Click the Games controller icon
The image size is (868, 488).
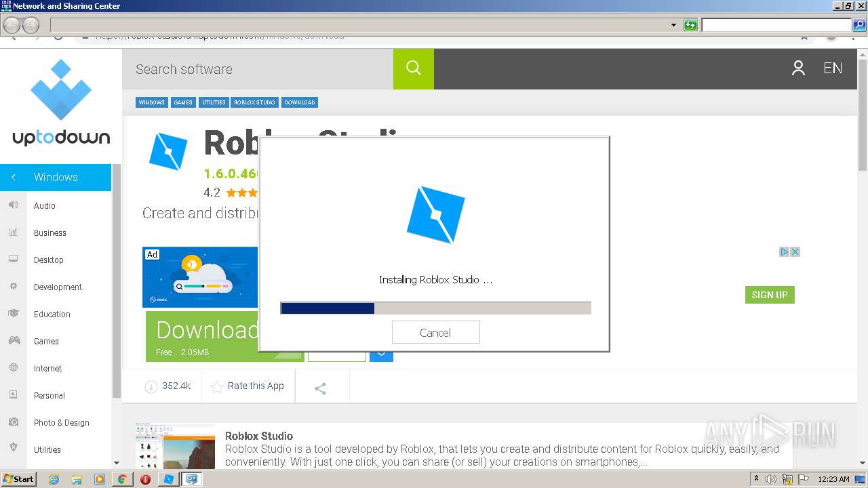click(13, 340)
